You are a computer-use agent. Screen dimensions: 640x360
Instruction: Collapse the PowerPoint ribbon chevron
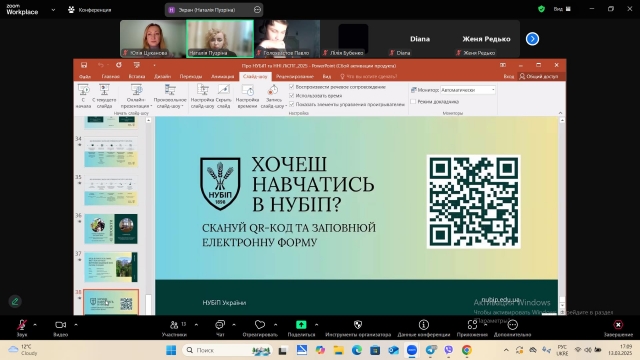pos(560,113)
